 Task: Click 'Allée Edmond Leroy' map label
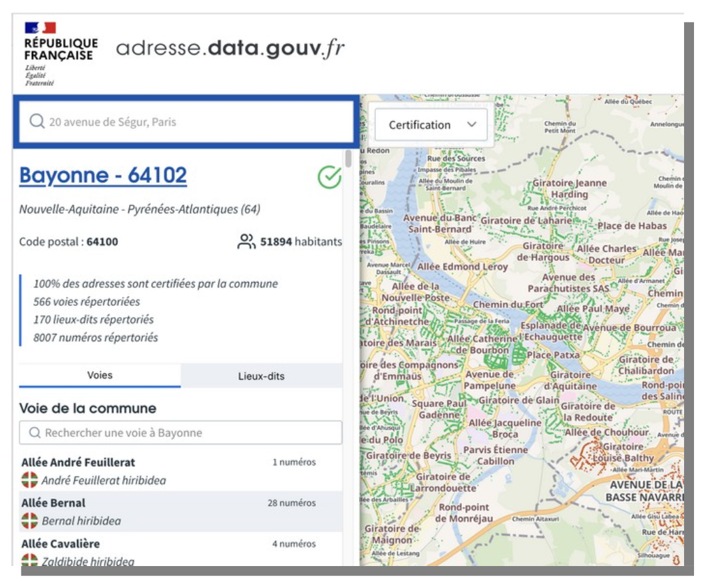(x=462, y=267)
